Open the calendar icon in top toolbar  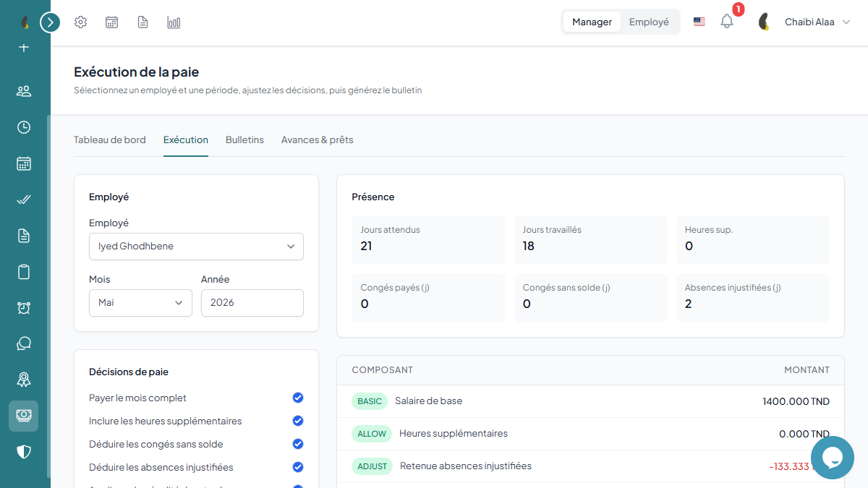pos(111,22)
